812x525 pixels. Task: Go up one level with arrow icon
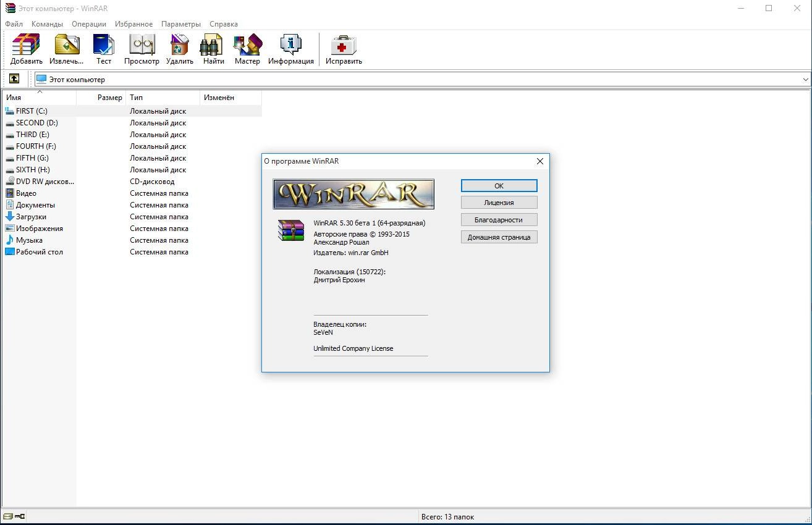pyautogui.click(x=14, y=78)
